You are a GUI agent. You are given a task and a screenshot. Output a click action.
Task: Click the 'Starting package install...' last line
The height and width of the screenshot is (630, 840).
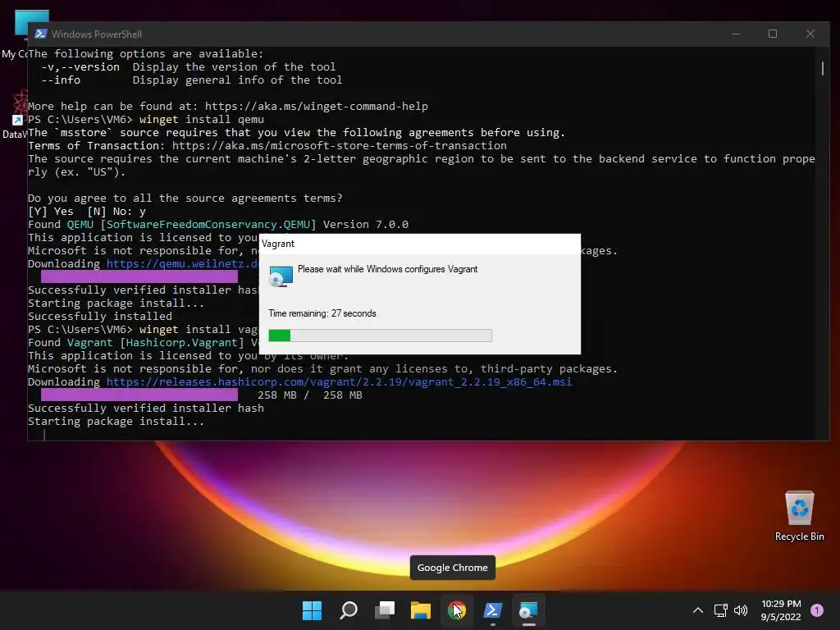pyautogui.click(x=116, y=422)
